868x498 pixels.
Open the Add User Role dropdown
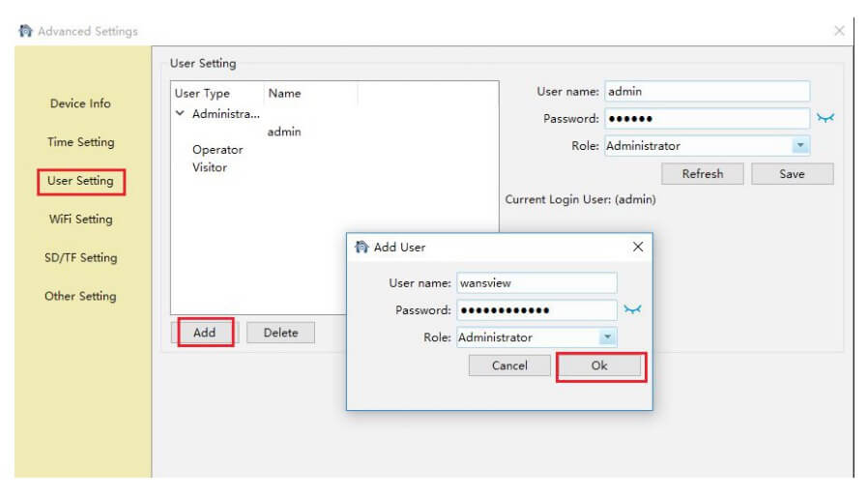click(607, 337)
